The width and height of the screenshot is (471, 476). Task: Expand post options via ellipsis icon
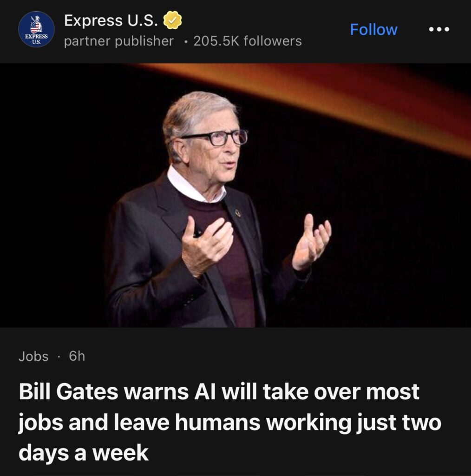(439, 29)
